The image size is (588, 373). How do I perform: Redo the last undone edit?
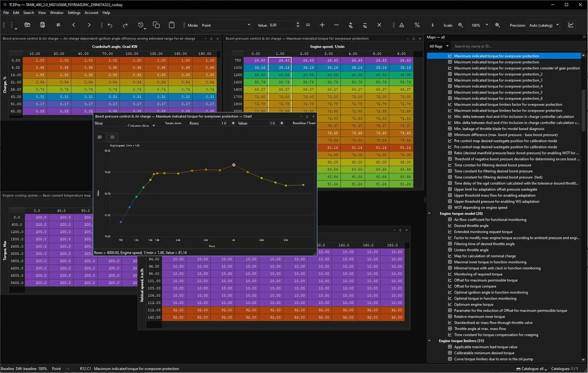(125, 25)
